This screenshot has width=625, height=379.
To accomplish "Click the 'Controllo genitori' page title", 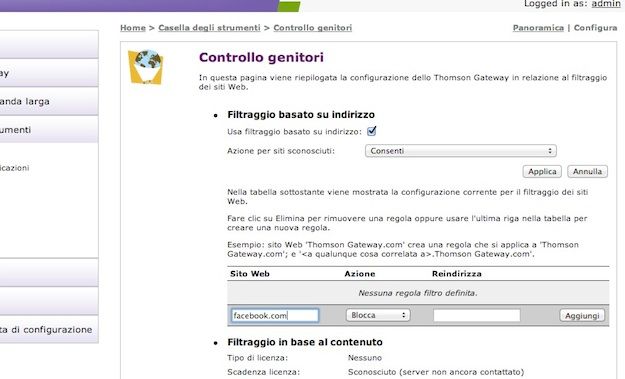I will [x=261, y=57].
